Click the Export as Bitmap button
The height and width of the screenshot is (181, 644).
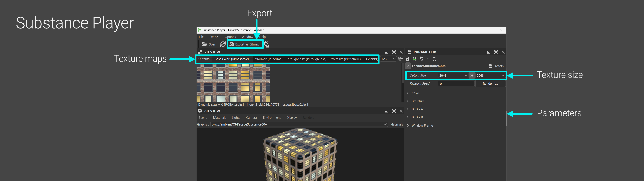[244, 44]
